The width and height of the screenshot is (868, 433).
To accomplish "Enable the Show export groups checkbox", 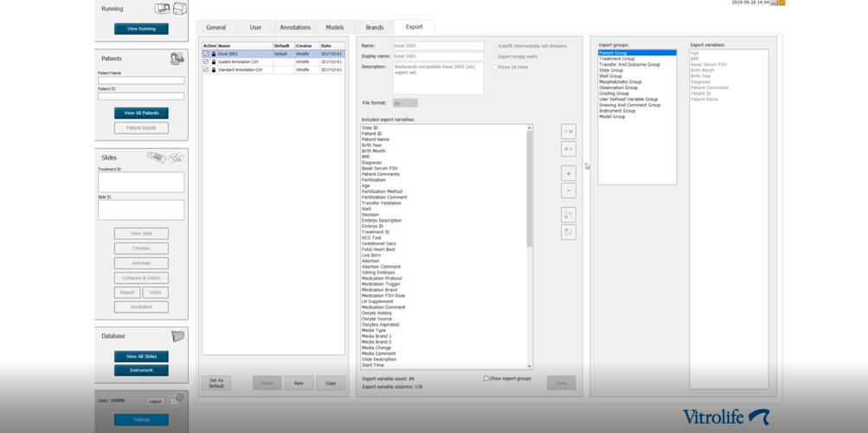I will click(486, 378).
